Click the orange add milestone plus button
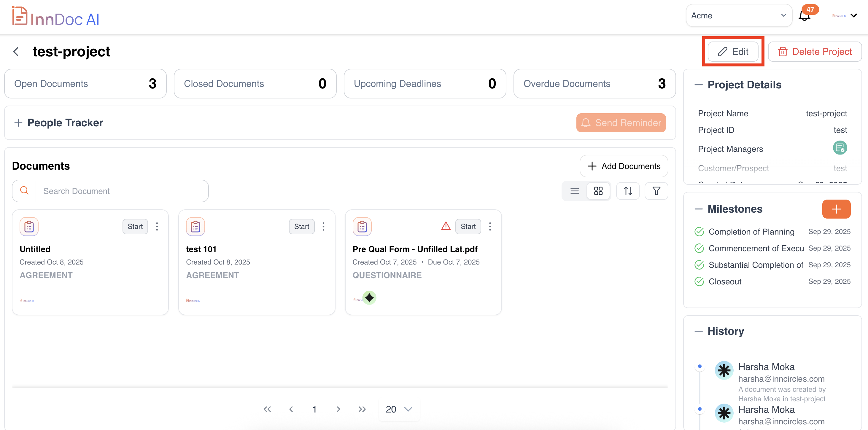 836,209
